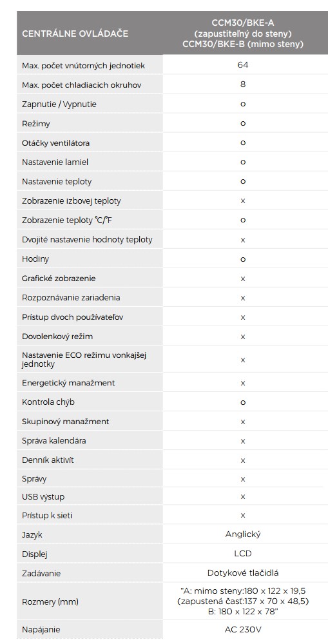Click the Dotykové tlačidlá value cell
328x644 pixels.
coord(242,572)
